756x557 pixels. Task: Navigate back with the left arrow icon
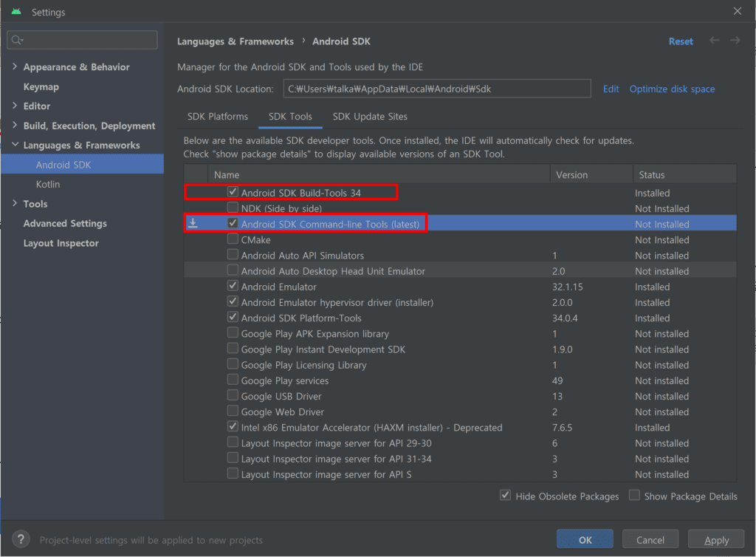point(714,41)
